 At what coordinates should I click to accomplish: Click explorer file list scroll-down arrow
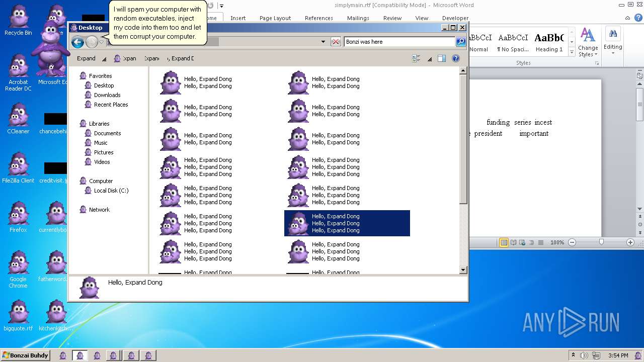tap(463, 270)
